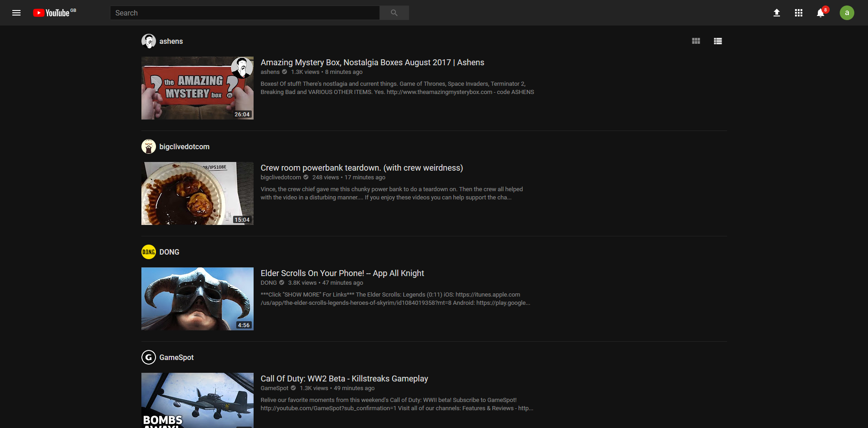Image resolution: width=868 pixels, height=428 pixels.
Task: Click ashens name under video title
Action: 270,72
